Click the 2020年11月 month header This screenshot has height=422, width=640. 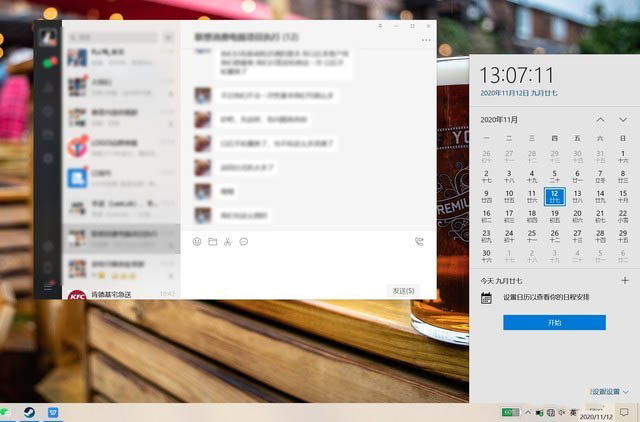click(499, 120)
